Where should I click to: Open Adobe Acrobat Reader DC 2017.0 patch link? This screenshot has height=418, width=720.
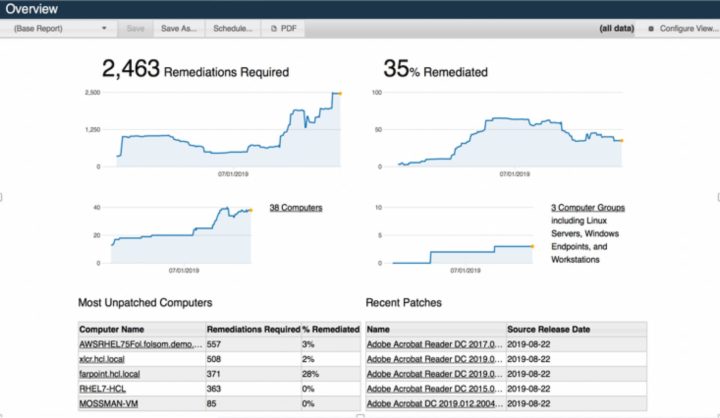(x=434, y=344)
